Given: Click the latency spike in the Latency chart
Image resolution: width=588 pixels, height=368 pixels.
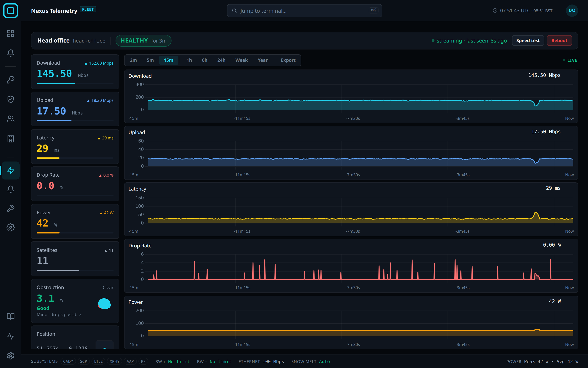Looking at the screenshot, I should (x=536, y=215).
